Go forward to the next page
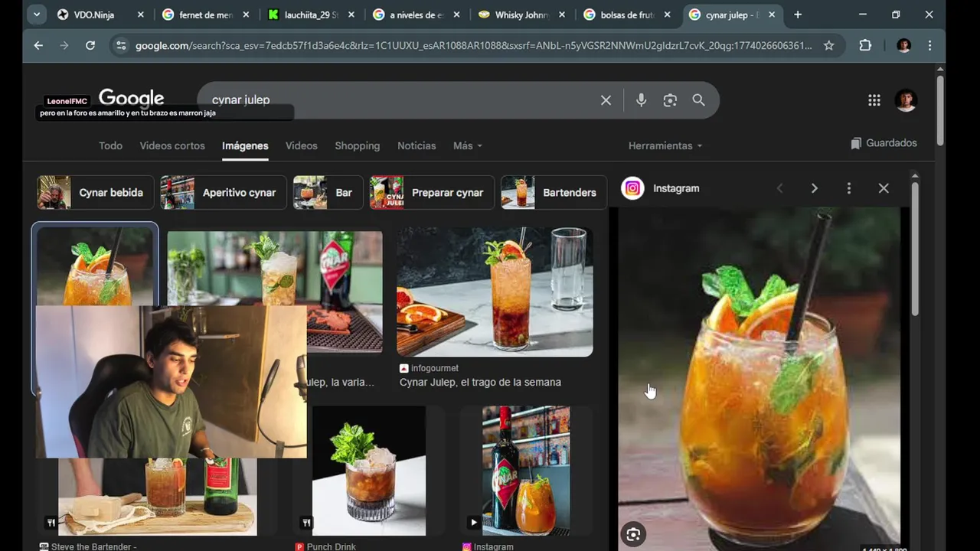Screen dimensions: 980x551 (64, 46)
